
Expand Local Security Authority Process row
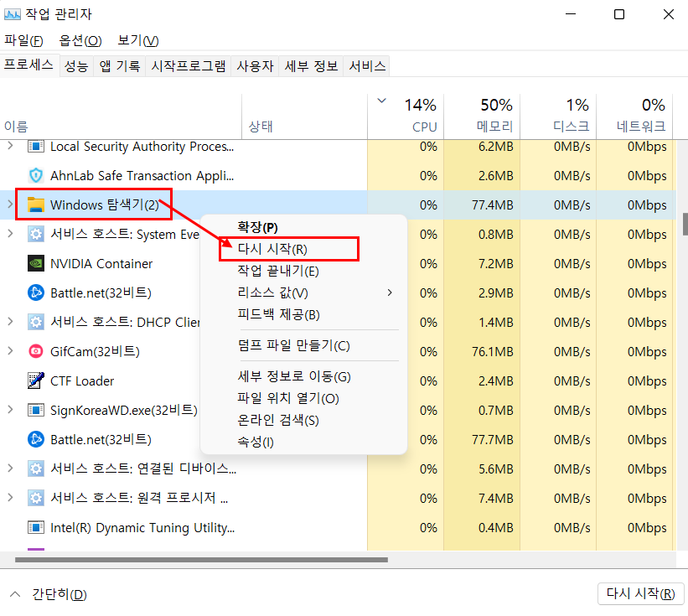10,146
